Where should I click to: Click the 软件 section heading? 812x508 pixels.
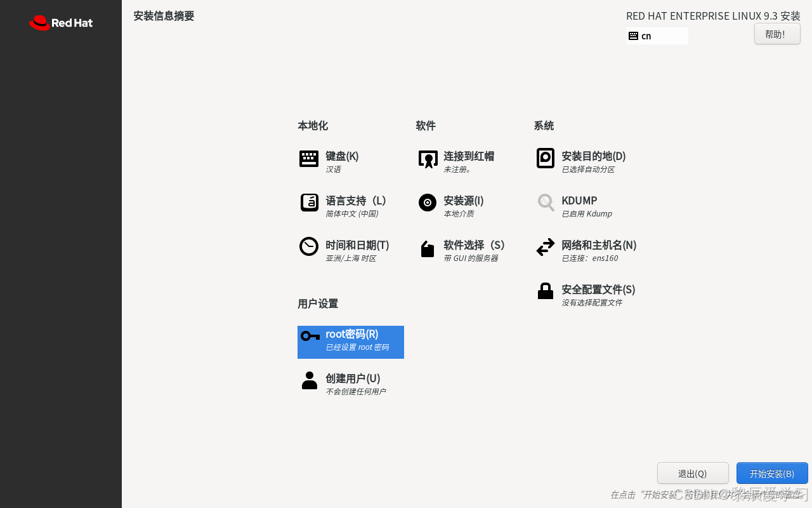click(x=426, y=126)
